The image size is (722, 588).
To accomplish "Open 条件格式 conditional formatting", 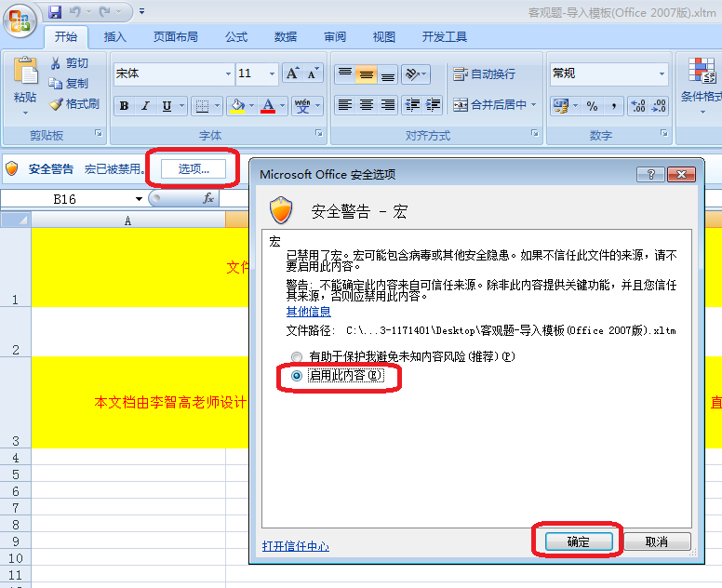I will (x=702, y=86).
